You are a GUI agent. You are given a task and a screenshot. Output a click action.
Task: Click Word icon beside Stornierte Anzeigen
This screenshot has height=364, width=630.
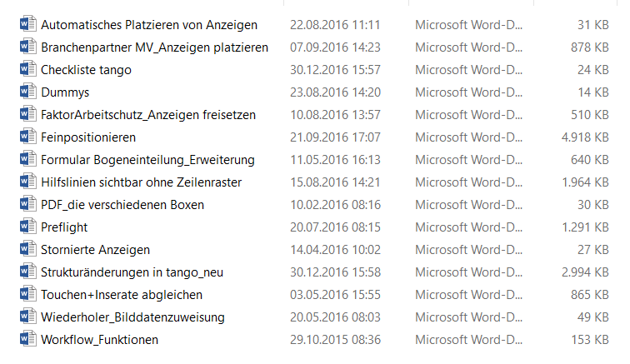(25, 250)
